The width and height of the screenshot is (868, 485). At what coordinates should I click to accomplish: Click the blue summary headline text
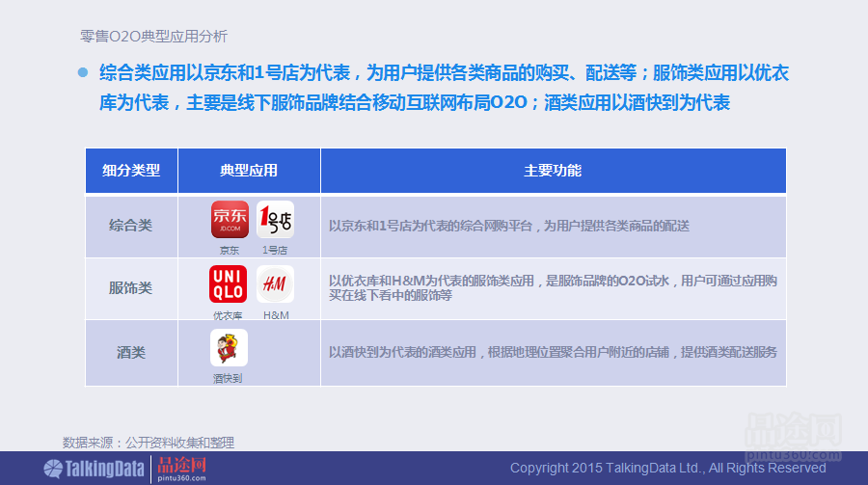(x=444, y=88)
